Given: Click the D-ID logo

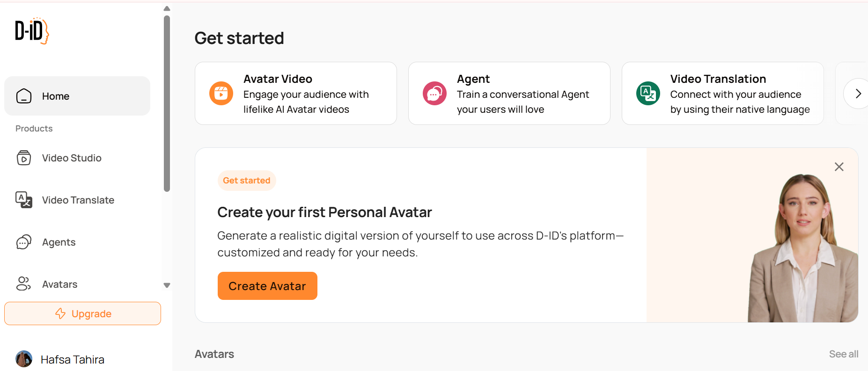Looking at the screenshot, I should [x=32, y=31].
